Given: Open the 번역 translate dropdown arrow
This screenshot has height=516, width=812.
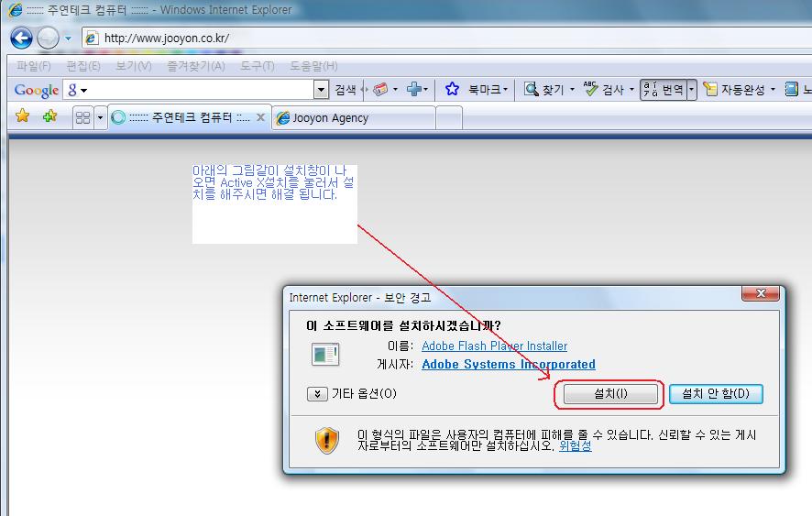Looking at the screenshot, I should [x=691, y=90].
